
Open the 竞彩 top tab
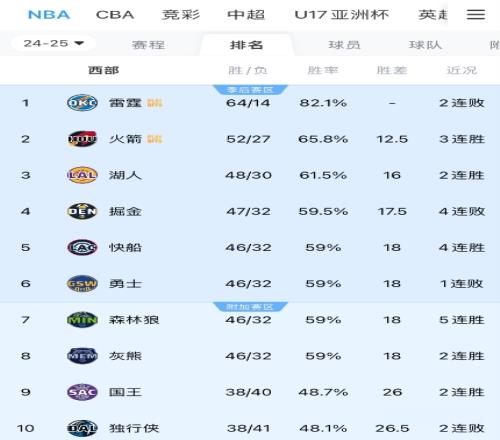click(181, 15)
